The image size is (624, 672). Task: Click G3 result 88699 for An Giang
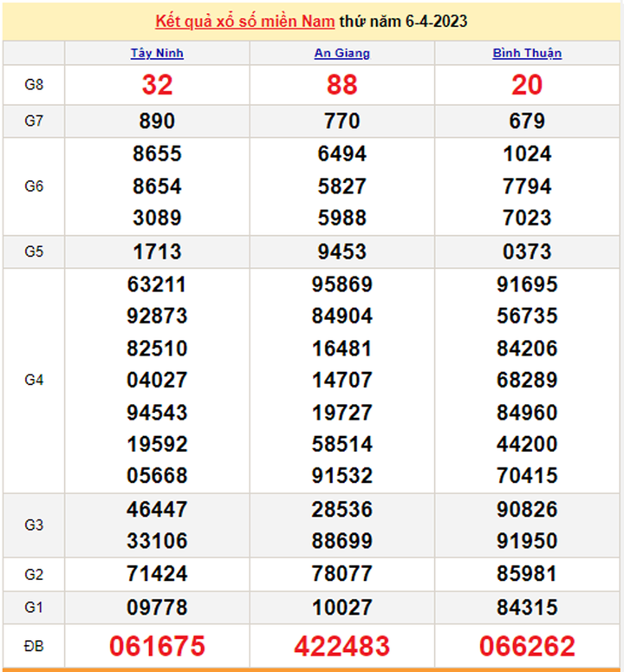[x=341, y=541]
